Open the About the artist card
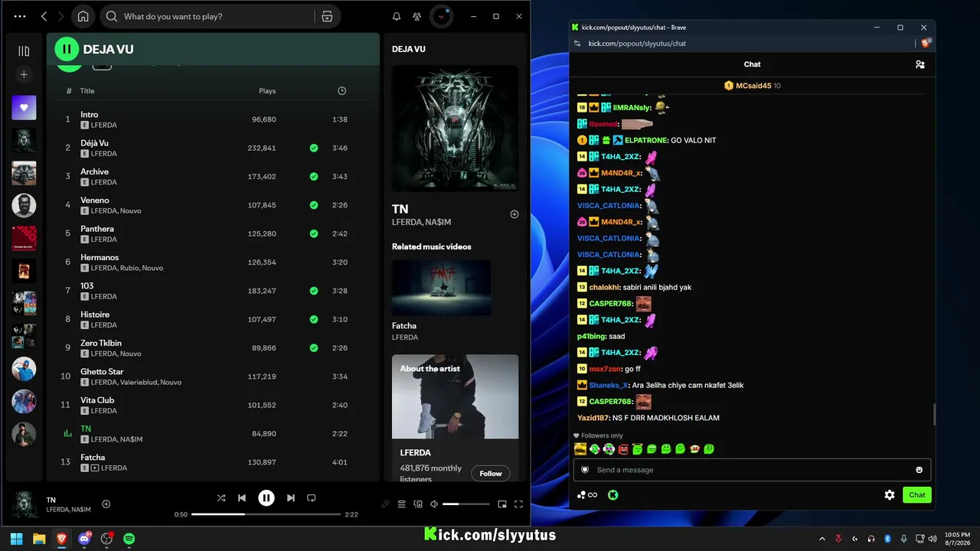The width and height of the screenshot is (980, 551). tap(455, 418)
